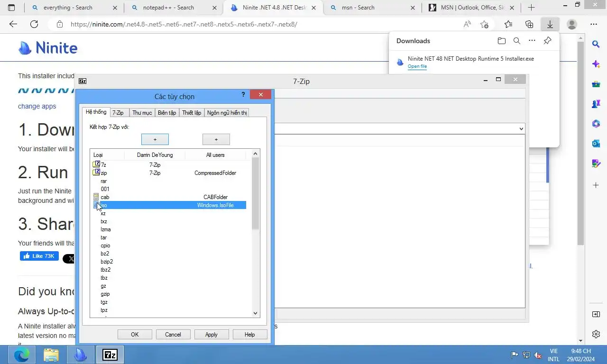Open tab actions menu icon
This screenshot has width=607, height=364.
[11, 8]
